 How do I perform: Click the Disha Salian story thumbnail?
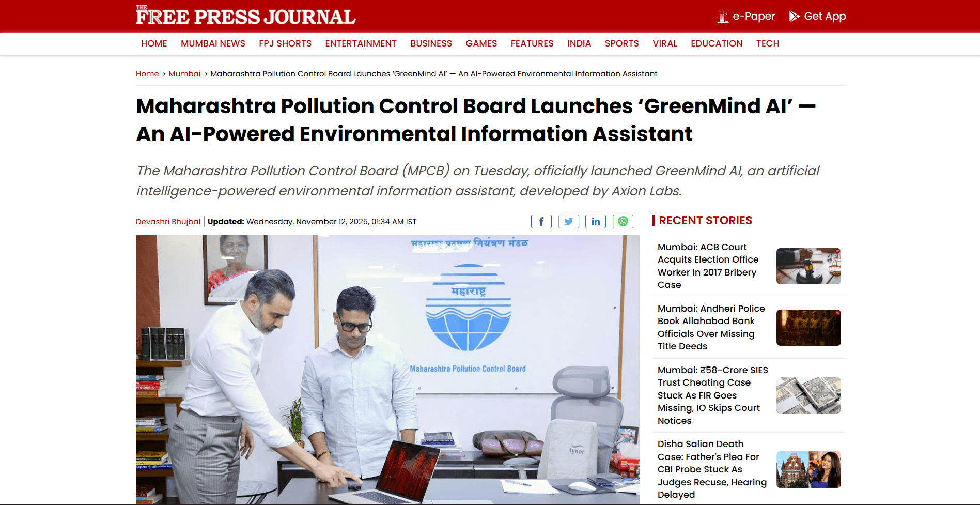808,469
